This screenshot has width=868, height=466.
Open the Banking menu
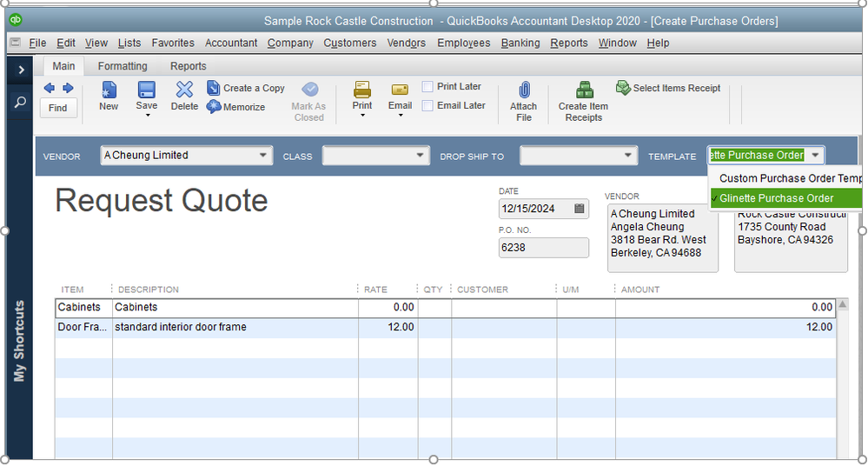(520, 43)
